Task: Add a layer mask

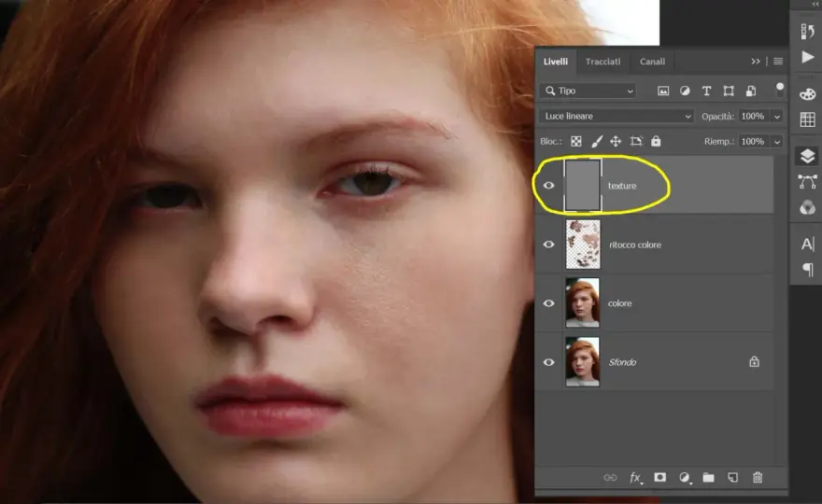Action: click(660, 477)
